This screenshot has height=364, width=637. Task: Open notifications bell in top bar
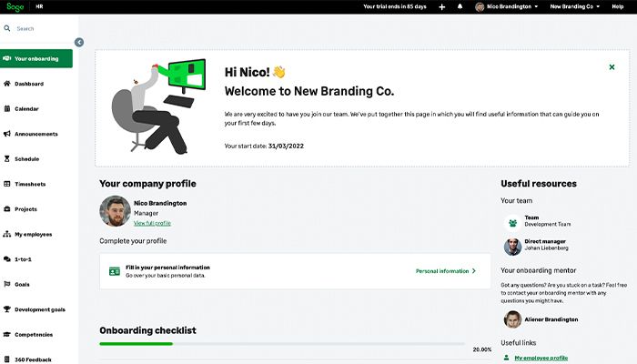click(x=460, y=6)
